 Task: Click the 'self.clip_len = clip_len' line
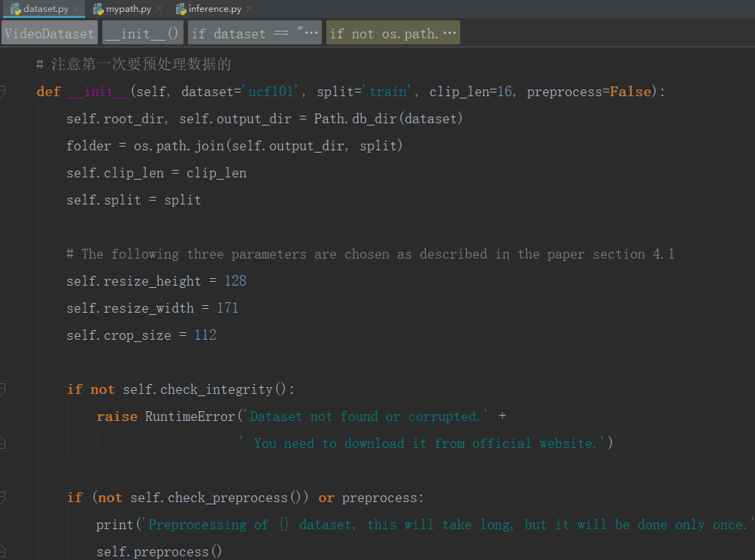[156, 173]
